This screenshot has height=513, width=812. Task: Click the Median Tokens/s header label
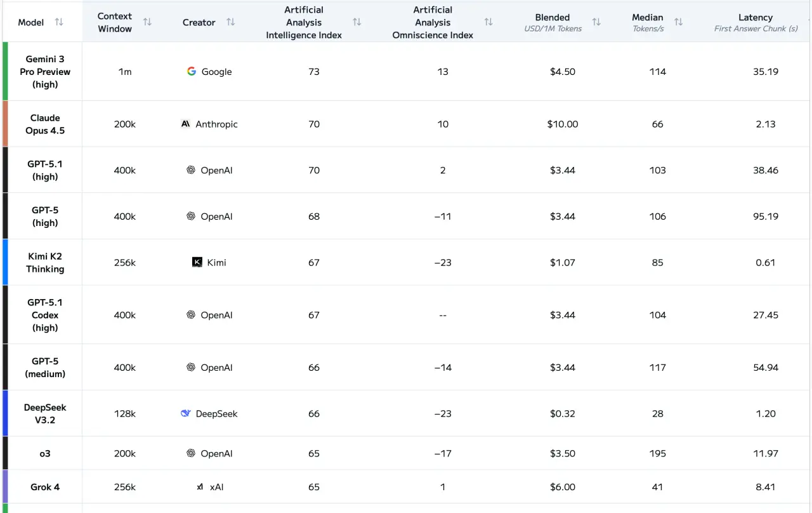[648, 22]
